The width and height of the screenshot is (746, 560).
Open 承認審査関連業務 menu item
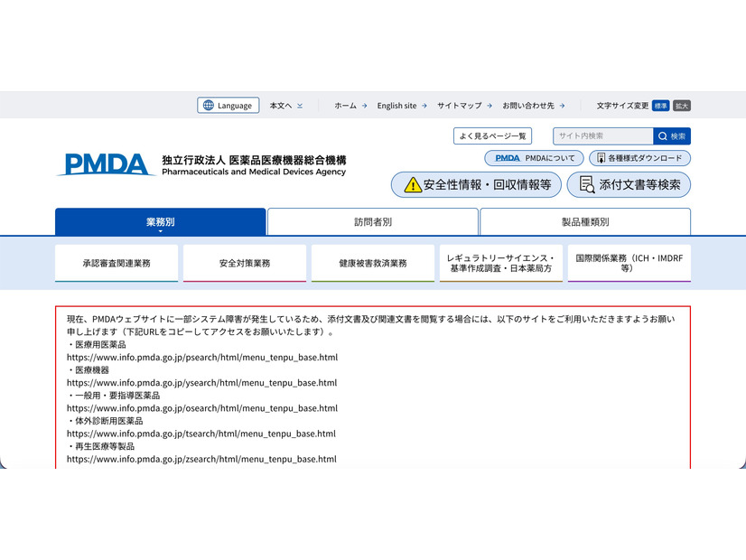point(117,263)
